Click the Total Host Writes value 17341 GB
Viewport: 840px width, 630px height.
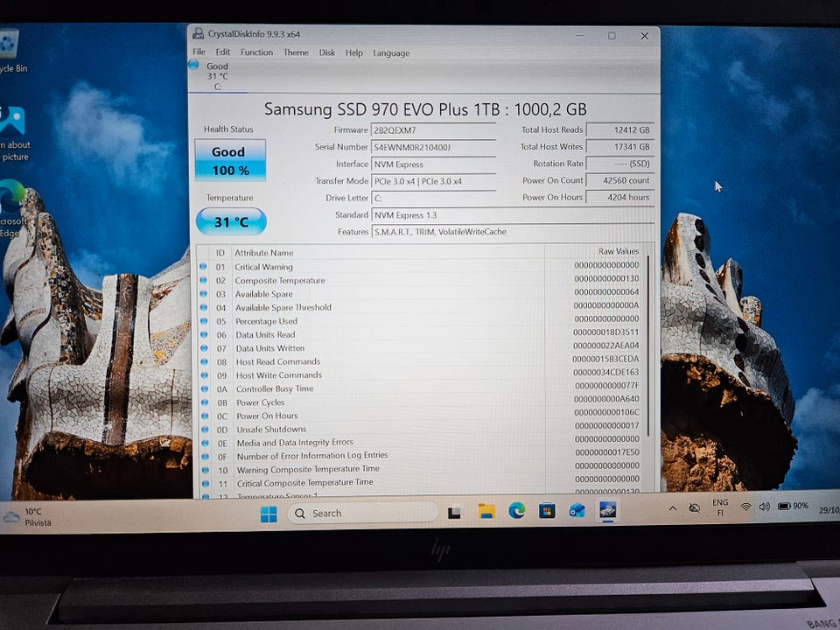pyautogui.click(x=619, y=147)
